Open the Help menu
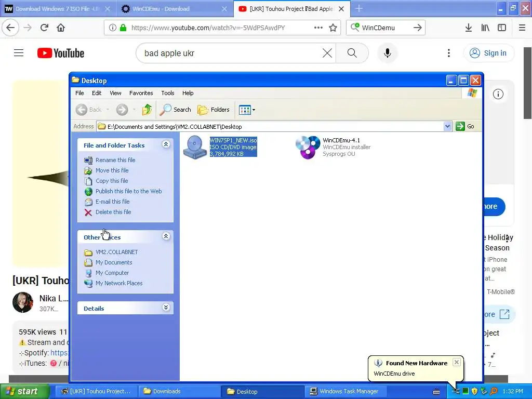Screen dimensions: 532x399 188,93
